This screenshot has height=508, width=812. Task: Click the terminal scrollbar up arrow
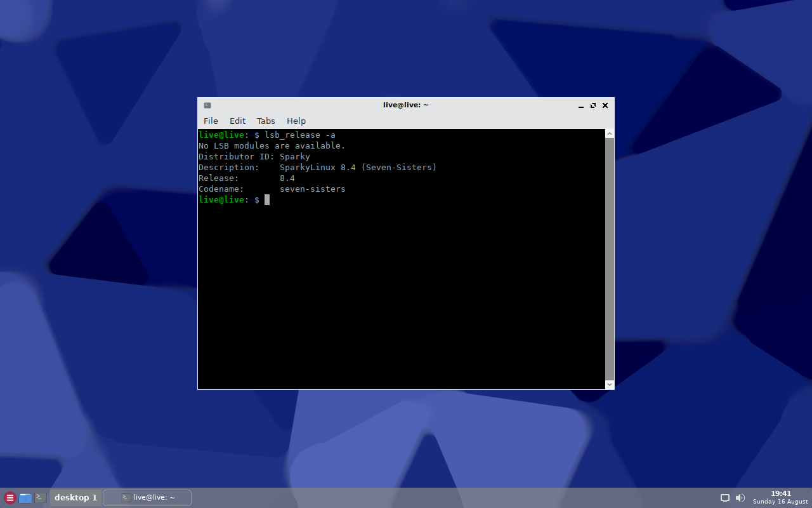[610, 133]
